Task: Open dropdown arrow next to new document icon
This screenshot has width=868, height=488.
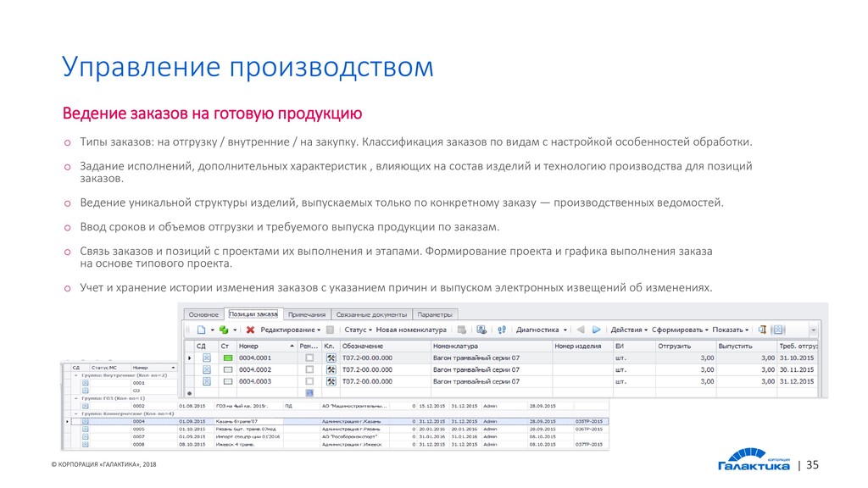Action: click(212, 330)
